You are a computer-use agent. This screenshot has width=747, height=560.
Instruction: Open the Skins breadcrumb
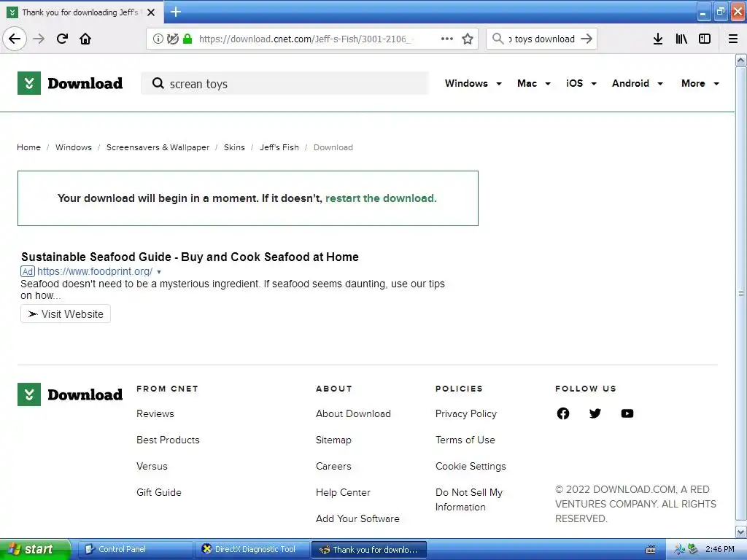[x=234, y=147]
